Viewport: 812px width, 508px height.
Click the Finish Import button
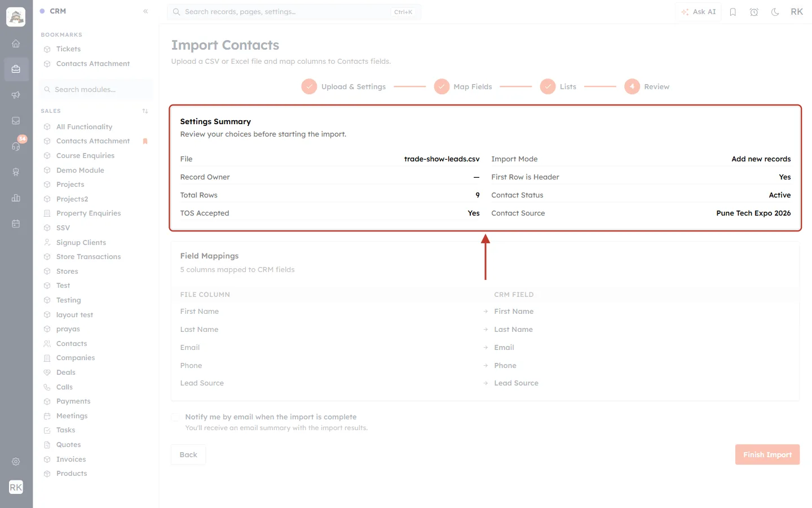767,455
